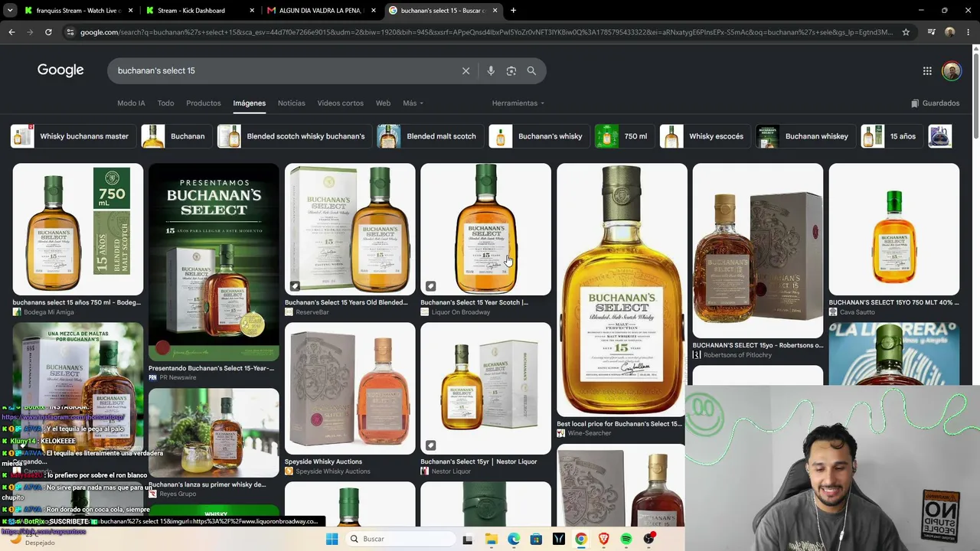Open the Bodega Mi Amiga 750 ml image
This screenshot has width=980, height=551.
[x=77, y=229]
